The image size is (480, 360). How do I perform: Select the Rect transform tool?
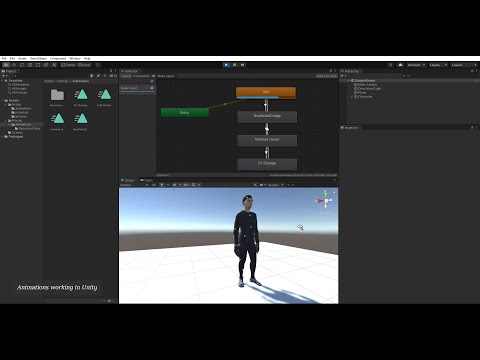tap(38, 65)
